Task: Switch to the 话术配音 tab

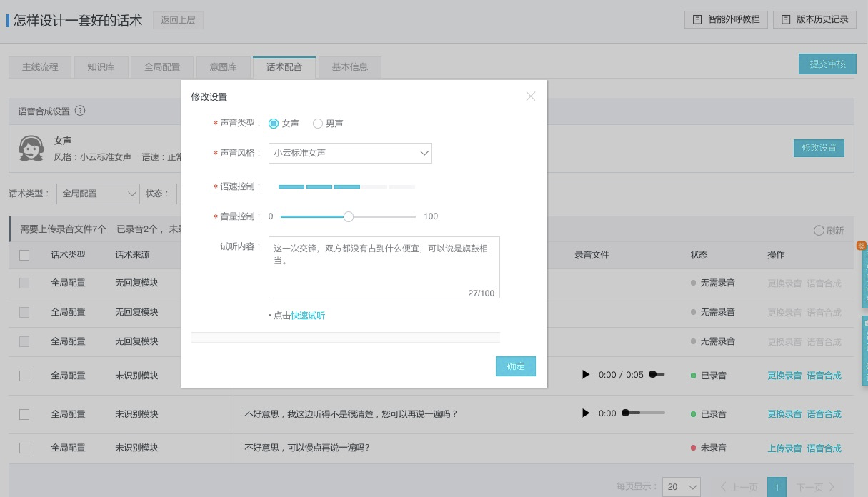Action: (284, 67)
